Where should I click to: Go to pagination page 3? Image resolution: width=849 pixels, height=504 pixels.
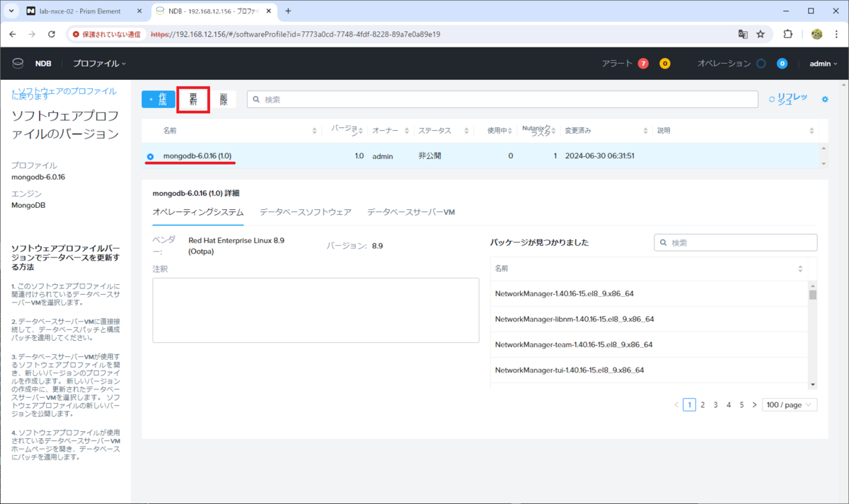click(716, 405)
